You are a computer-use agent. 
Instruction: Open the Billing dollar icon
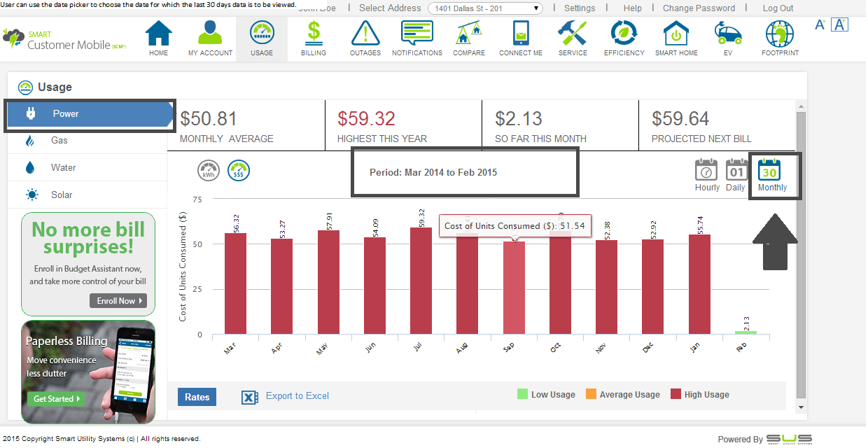tap(314, 34)
